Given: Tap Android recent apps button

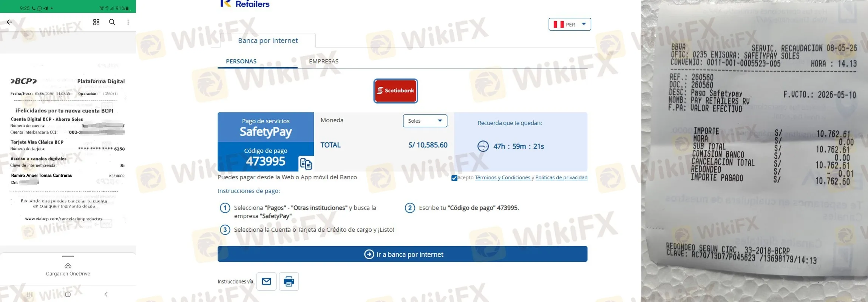Looking at the screenshot, I should pyautogui.click(x=30, y=294).
